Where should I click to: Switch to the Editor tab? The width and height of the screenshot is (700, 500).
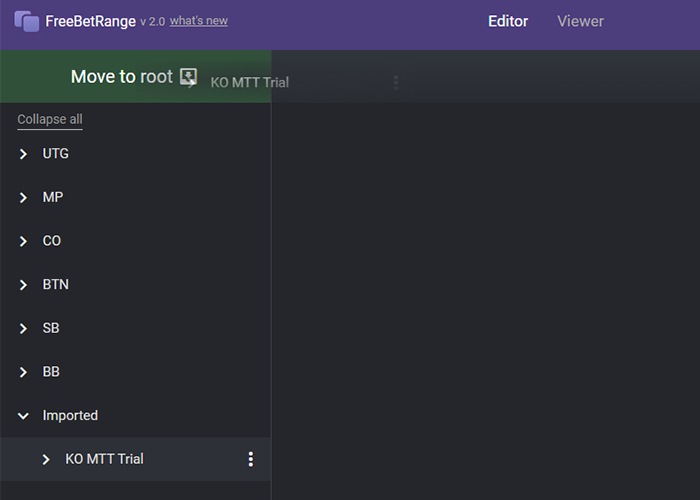pos(508,21)
